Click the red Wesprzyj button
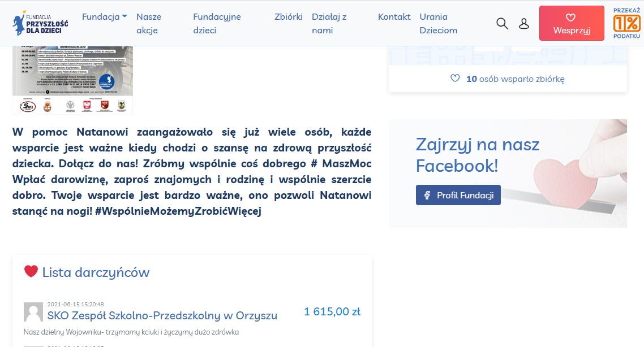644x347 pixels. (572, 23)
